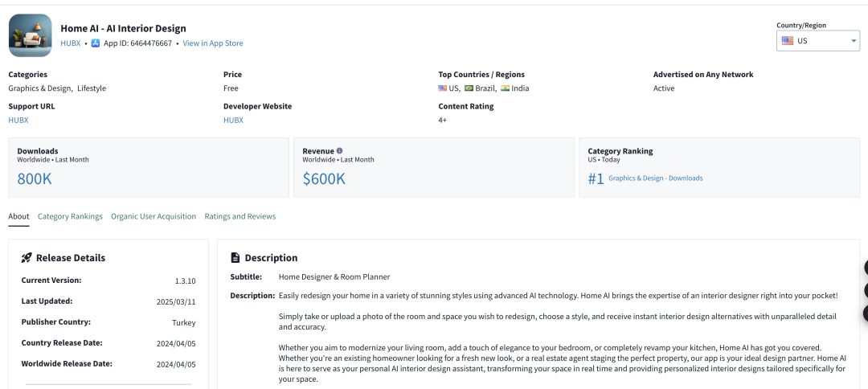868x389 pixels.
Task: Click the subtitle Home Designer & Room Planner
Action: tap(334, 276)
